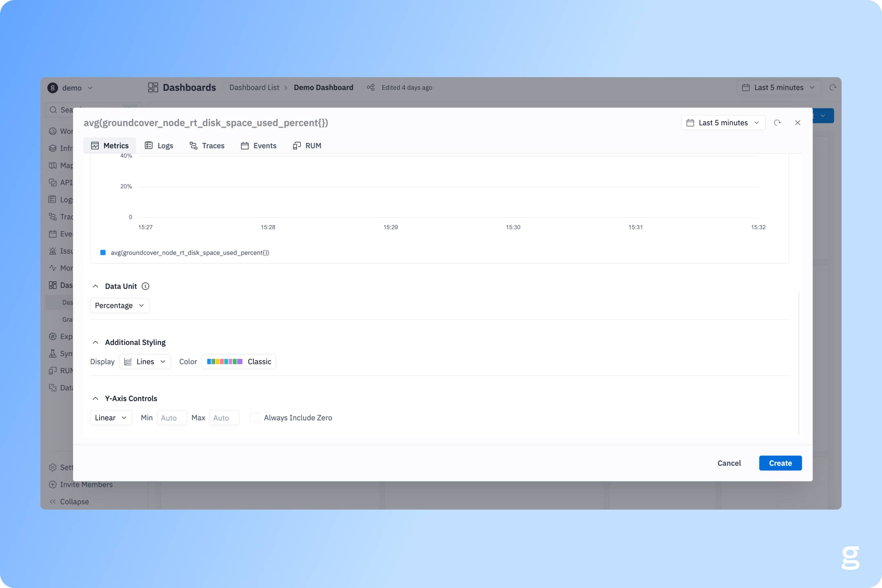Switch to the Logs tab

[x=159, y=146]
